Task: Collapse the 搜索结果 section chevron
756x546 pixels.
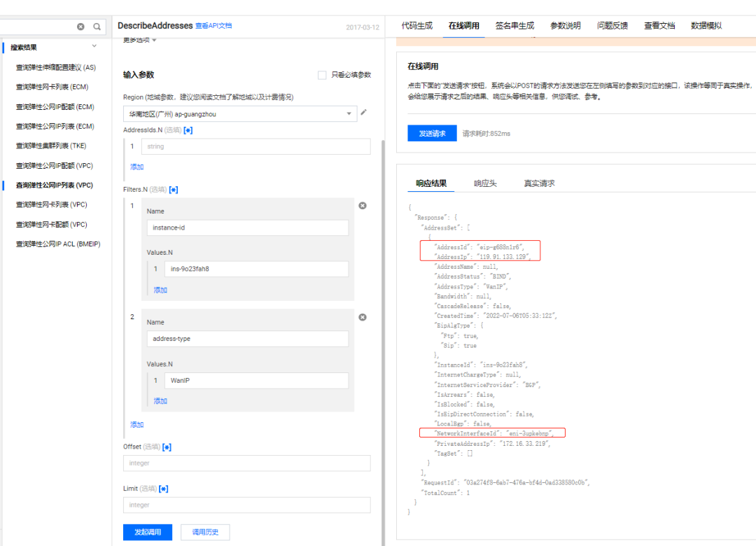Action: pos(94,46)
